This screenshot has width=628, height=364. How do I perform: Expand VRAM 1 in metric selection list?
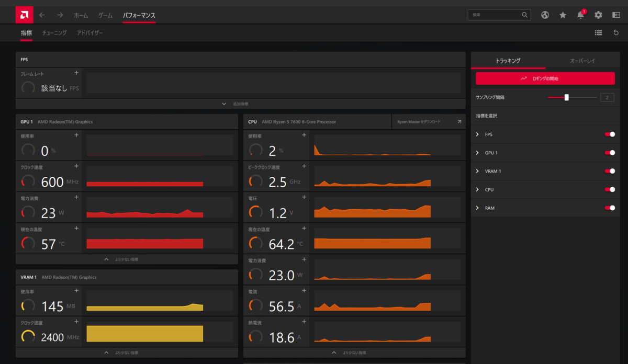click(477, 171)
